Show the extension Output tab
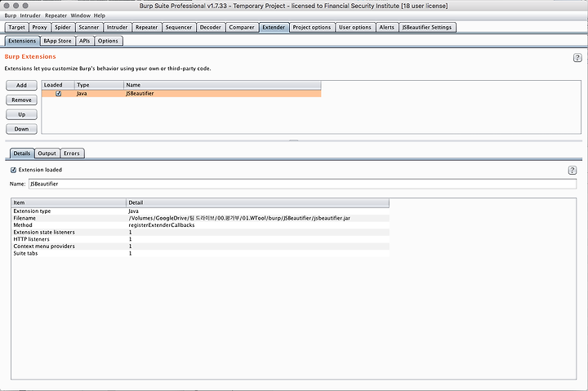Image resolution: width=588 pixels, height=391 pixels. click(x=47, y=153)
